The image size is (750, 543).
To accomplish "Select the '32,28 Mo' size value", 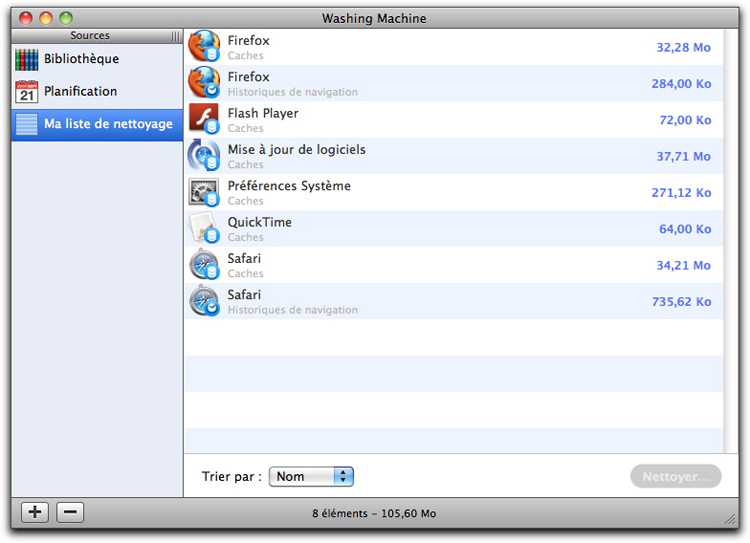I will tap(683, 47).
